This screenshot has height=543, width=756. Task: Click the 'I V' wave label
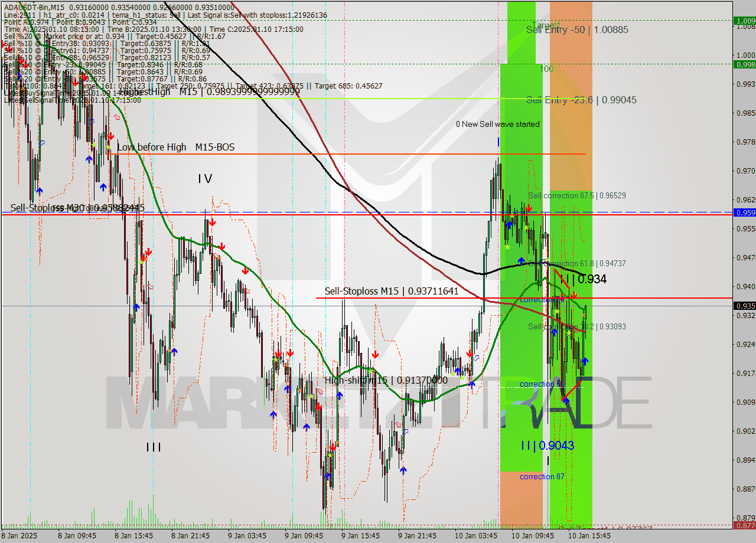(205, 178)
